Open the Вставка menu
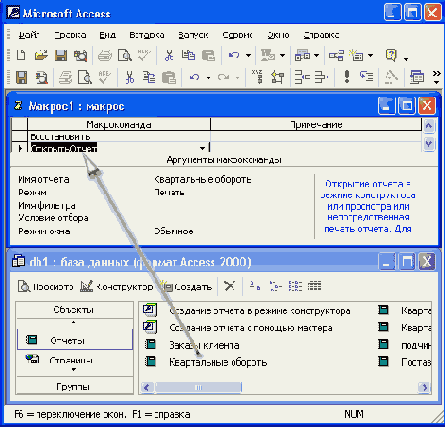The image size is (445, 427). pyautogui.click(x=147, y=35)
